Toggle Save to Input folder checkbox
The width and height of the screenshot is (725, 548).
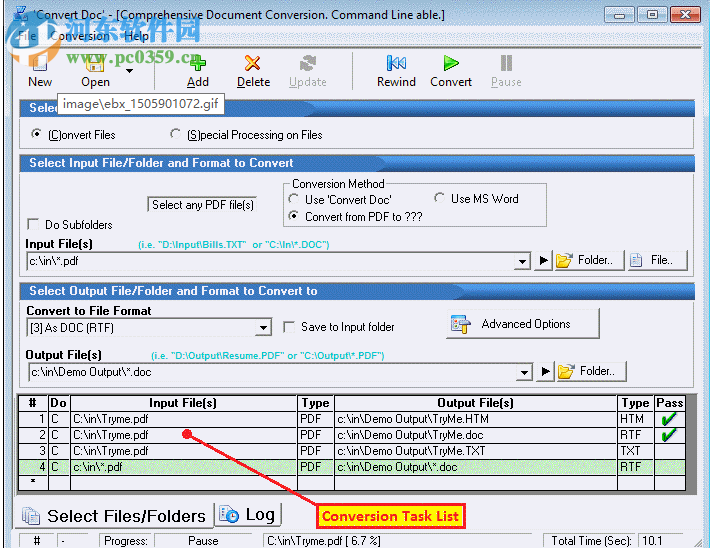pyautogui.click(x=289, y=327)
